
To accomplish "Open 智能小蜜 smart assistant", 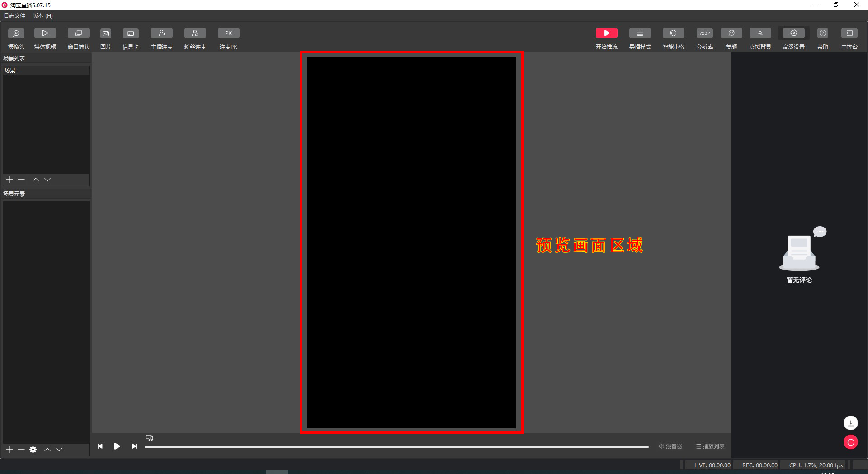I will 674,38.
